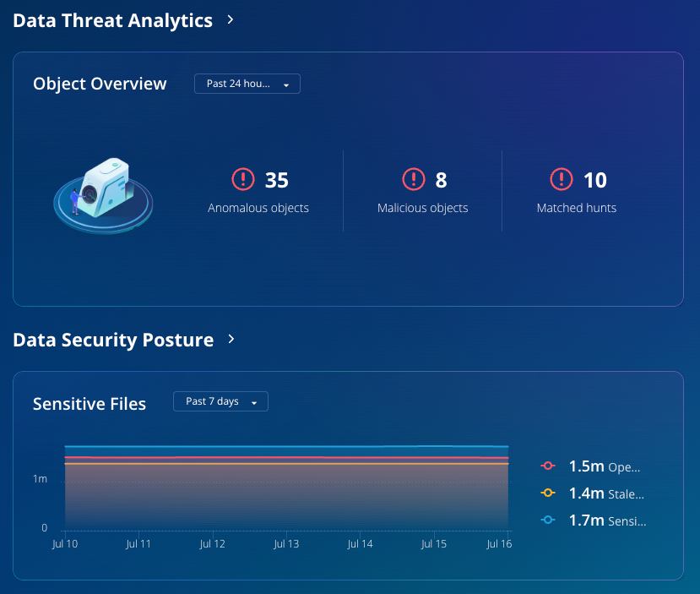Open the Anomalous objects label
Viewport: 700px width, 594px height.
[x=258, y=208]
